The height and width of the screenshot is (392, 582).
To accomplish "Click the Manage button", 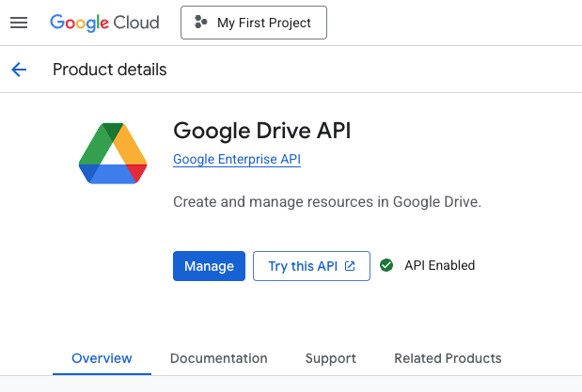I will [x=209, y=266].
